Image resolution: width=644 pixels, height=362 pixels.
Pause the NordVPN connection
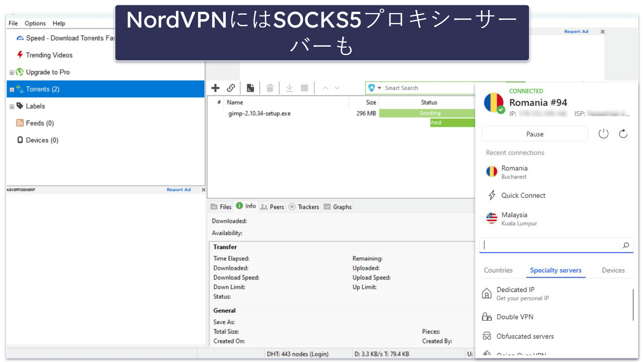pyautogui.click(x=535, y=134)
